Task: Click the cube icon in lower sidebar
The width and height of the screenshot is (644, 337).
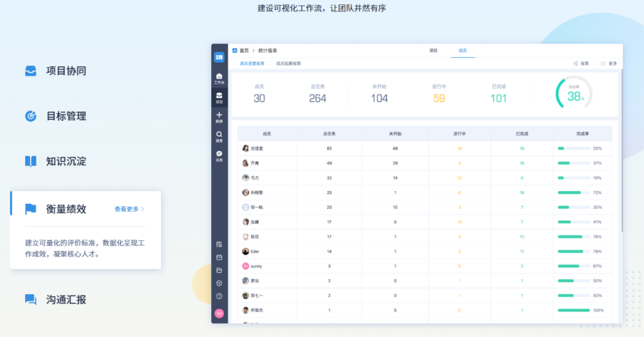Action: [x=219, y=283]
